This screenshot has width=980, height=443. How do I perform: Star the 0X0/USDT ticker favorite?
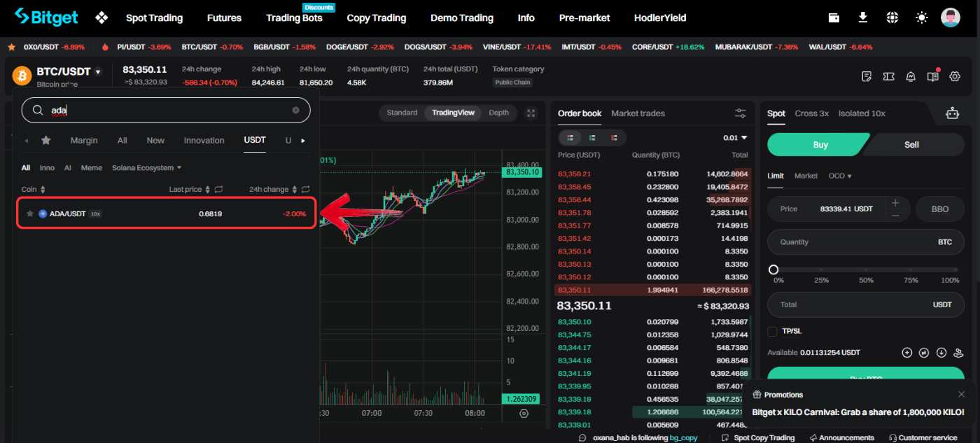11,47
